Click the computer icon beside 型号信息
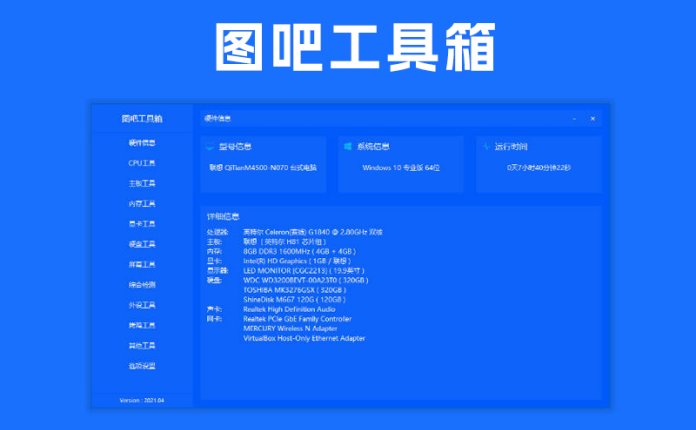This screenshot has width=696, height=430. point(210,146)
